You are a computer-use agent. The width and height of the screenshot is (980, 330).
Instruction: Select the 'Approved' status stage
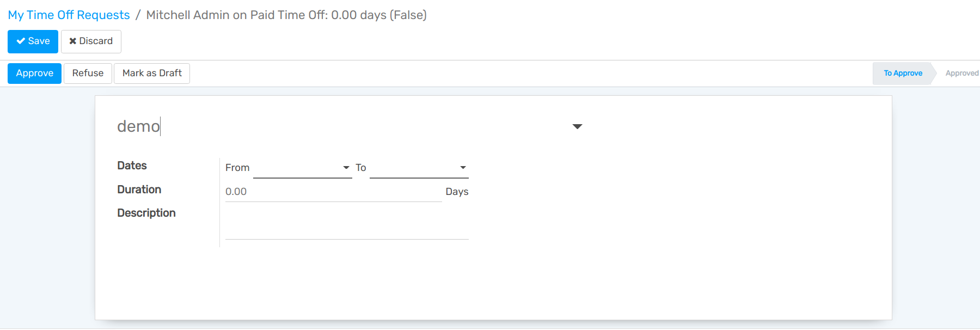pos(961,73)
